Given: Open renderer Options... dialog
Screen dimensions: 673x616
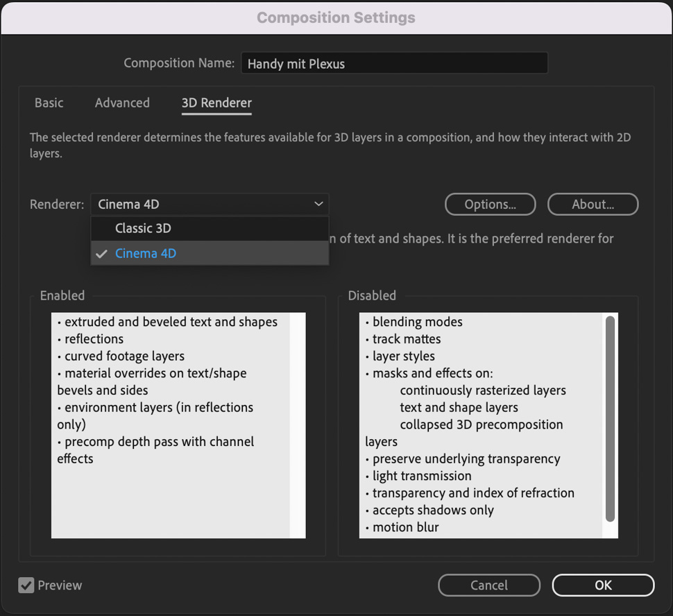Looking at the screenshot, I should tap(490, 204).
